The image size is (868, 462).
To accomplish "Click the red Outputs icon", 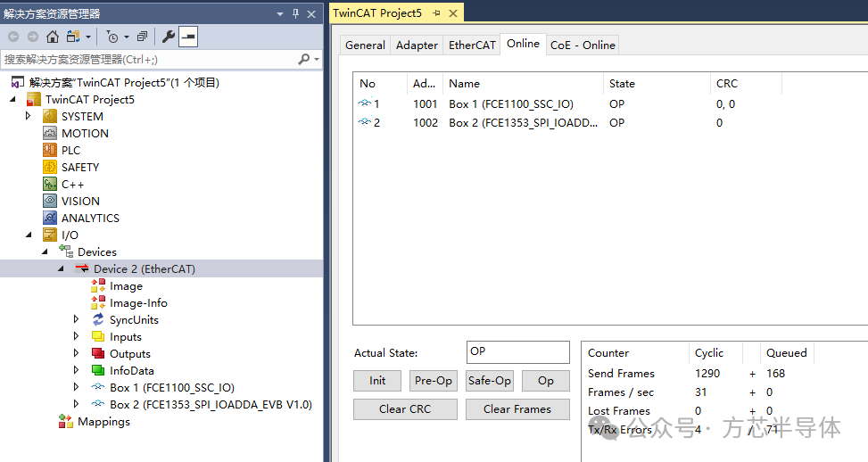I will point(98,353).
